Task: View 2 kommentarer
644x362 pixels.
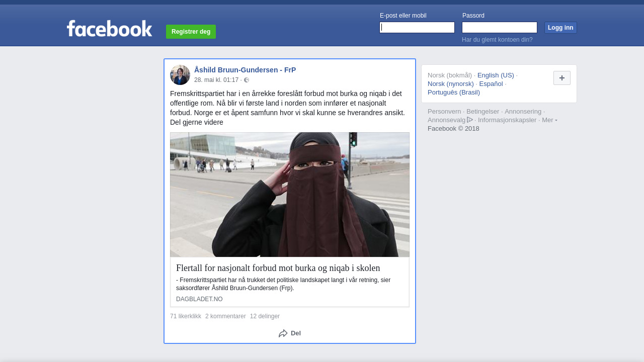Action: pyautogui.click(x=225, y=316)
